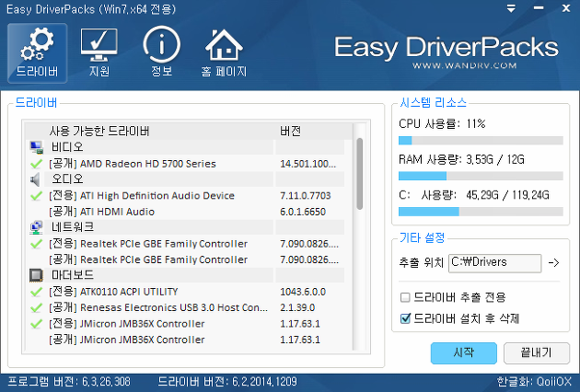Viewport: 580px width, 392px height.
Task: Uncheck the [전용] Realtek PCIe GBE driver
Action: click(x=36, y=244)
